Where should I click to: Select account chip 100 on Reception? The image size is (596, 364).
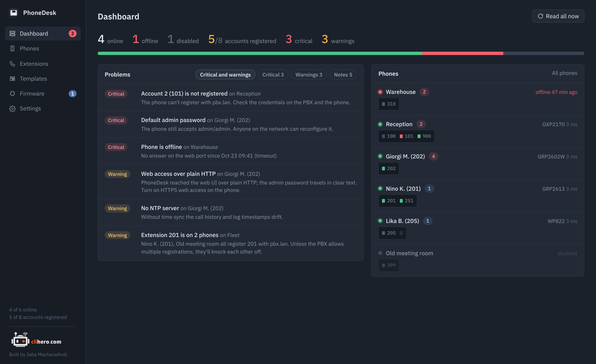388,136
